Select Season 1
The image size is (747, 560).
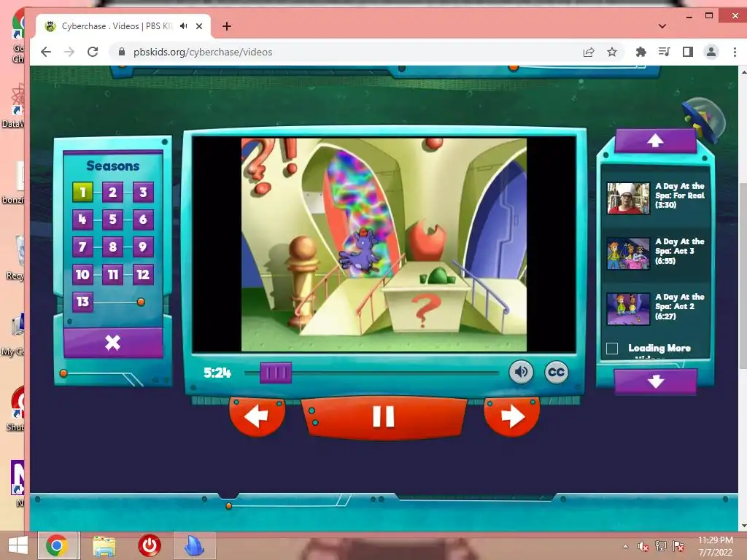(x=82, y=192)
